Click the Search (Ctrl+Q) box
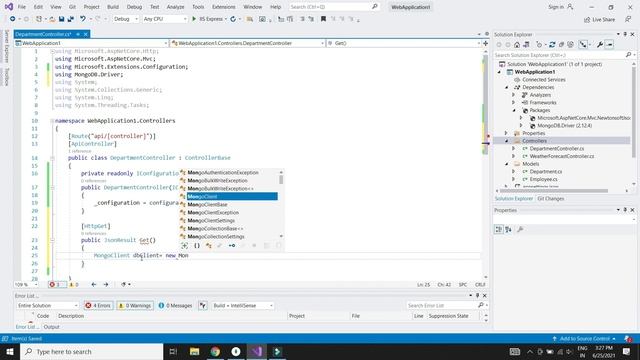The width and height of the screenshot is (640, 360). coord(333,7)
